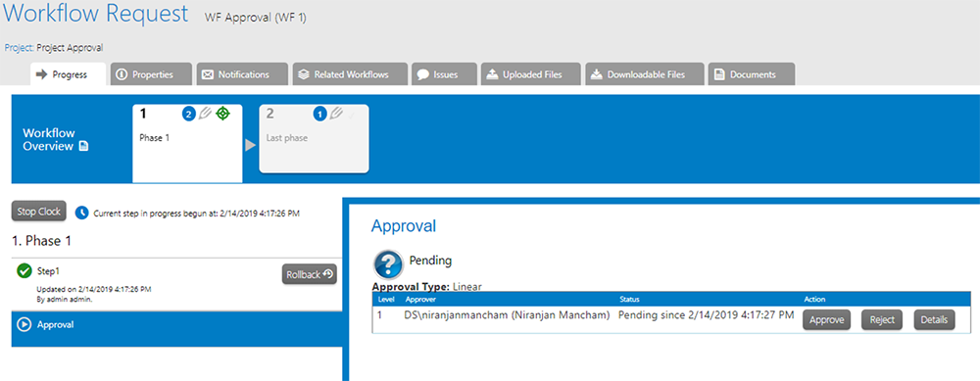Switch to the Notifications tab
The width and height of the screenshot is (980, 381).
click(242, 74)
